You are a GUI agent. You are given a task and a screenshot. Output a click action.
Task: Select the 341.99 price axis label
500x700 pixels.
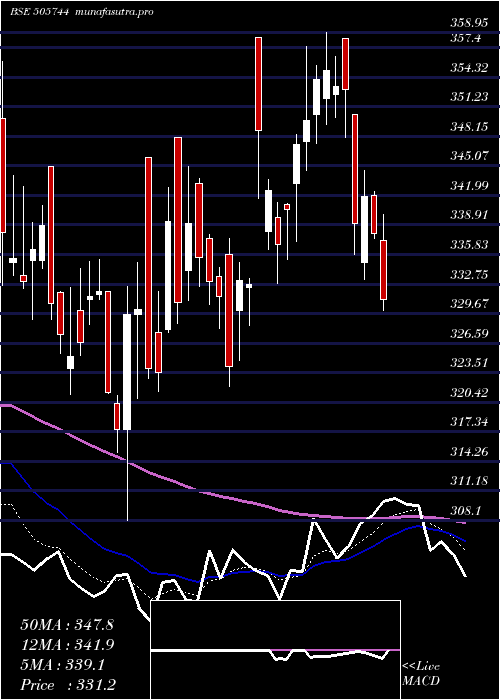pos(468,186)
